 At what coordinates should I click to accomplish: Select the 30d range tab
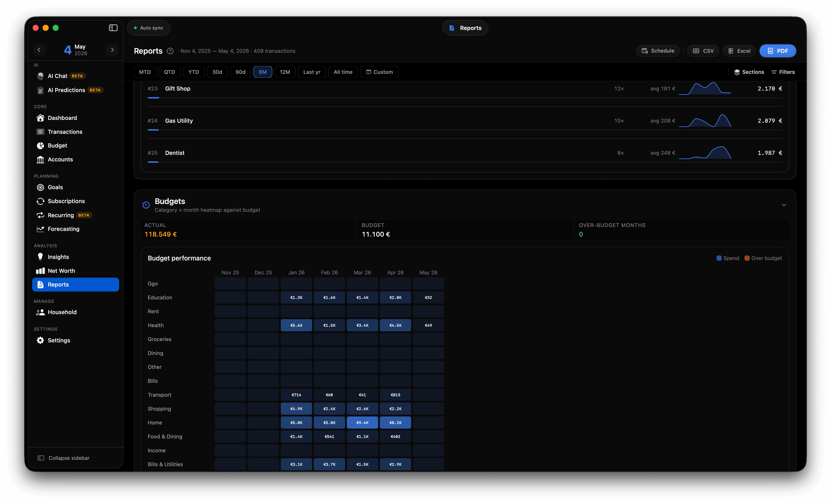click(217, 72)
